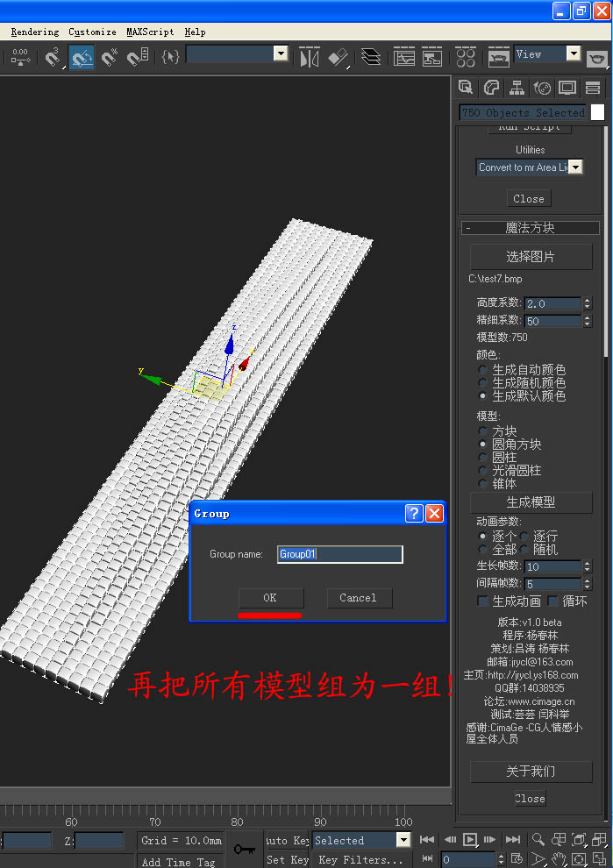Click the keyboard shortcut override toggle icon
Image resolution: width=613 pixels, height=868 pixels.
(20, 57)
